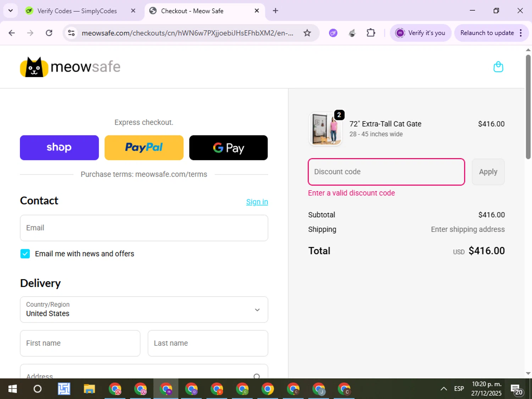Open the shopping bag cart icon
This screenshot has width=532, height=399.
[x=498, y=67]
